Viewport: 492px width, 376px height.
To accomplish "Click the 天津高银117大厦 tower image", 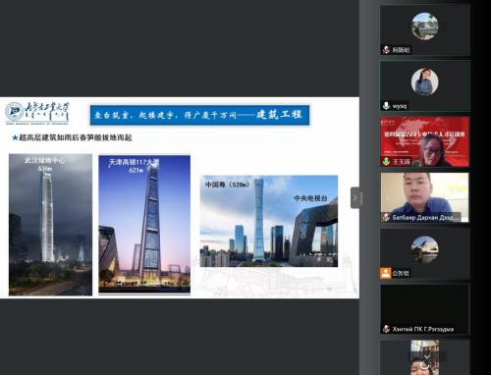I will tap(144, 224).
